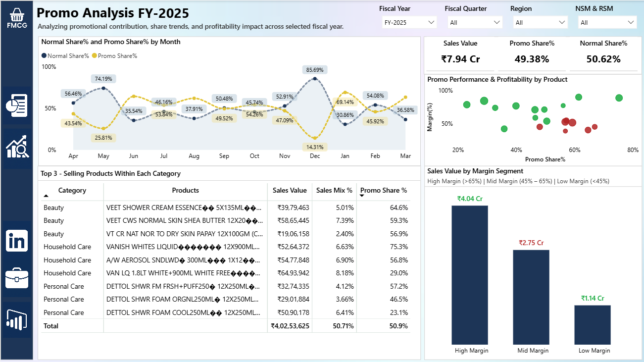Select the Low Margin bar

pyautogui.click(x=593, y=324)
